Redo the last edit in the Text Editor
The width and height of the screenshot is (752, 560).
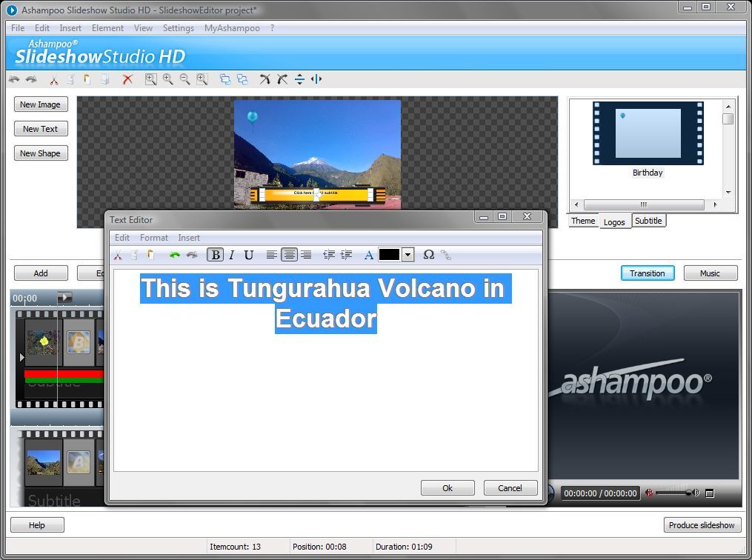coord(191,255)
